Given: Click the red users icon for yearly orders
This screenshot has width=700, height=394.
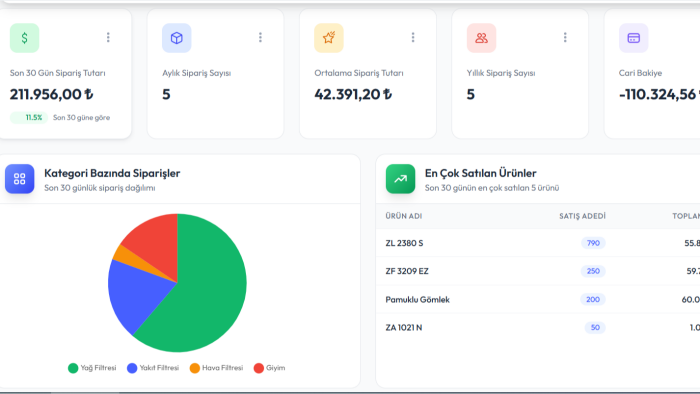Looking at the screenshot, I should [481, 38].
